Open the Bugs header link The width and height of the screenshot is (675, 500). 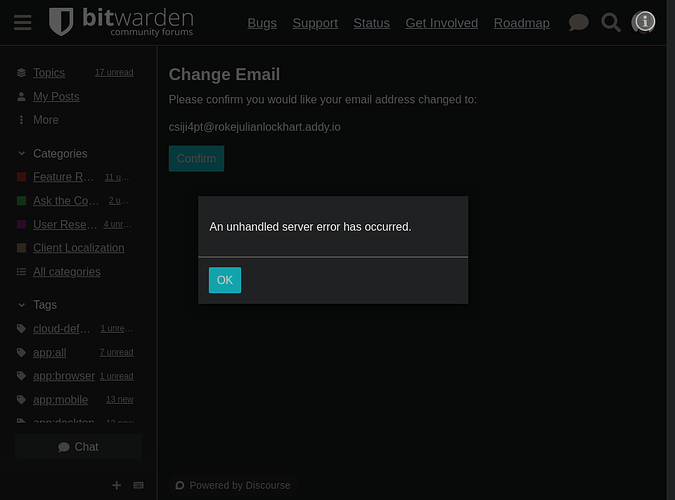(x=262, y=23)
